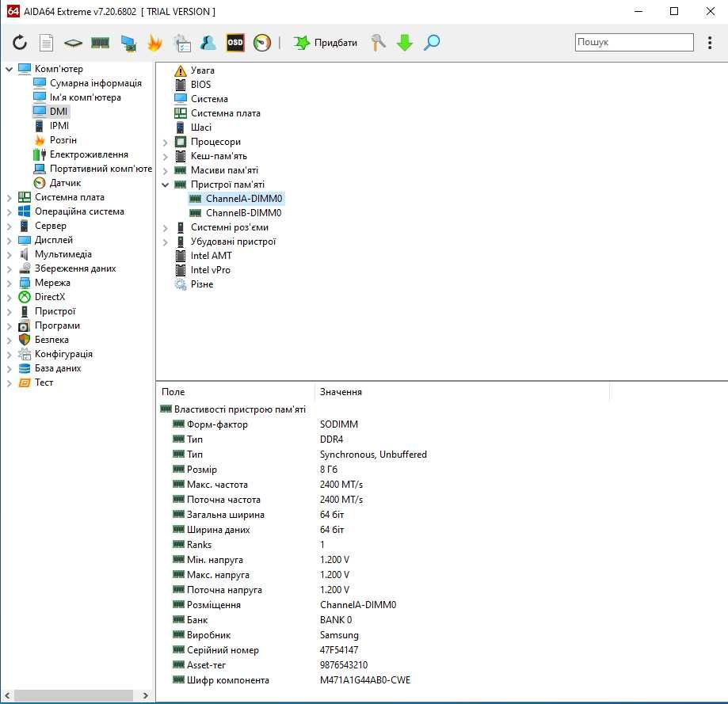
Task: Click the Поле column header
Action: 236,392
